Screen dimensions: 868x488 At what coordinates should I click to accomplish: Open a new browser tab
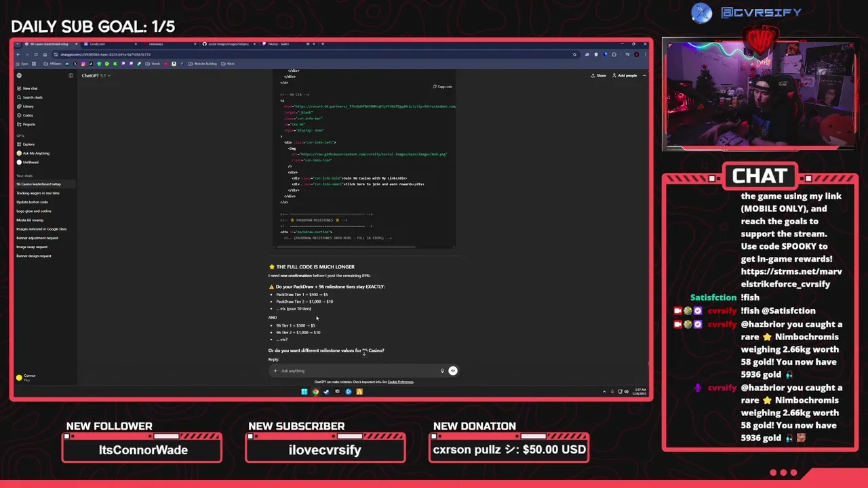point(323,44)
